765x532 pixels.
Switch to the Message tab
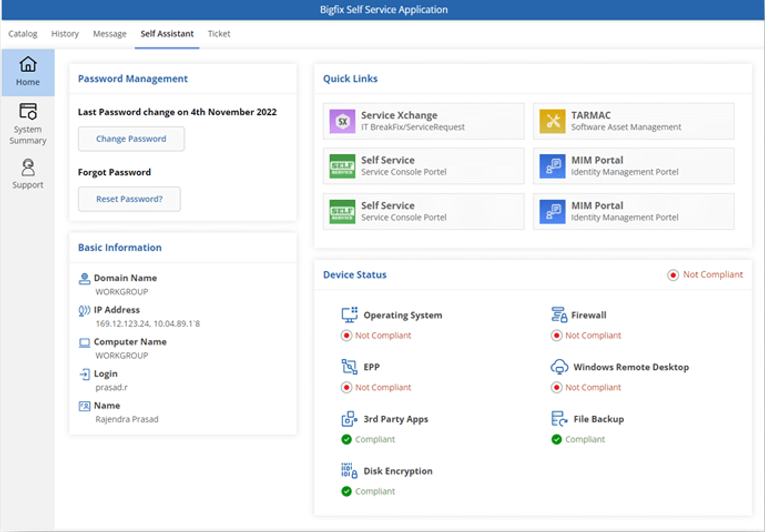[110, 34]
